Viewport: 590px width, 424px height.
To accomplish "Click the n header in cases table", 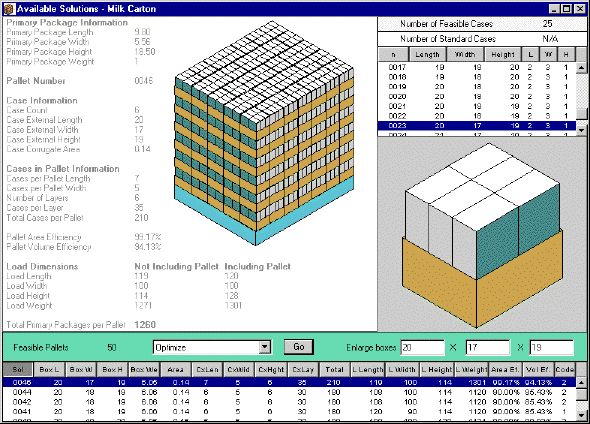I will coord(393,55).
